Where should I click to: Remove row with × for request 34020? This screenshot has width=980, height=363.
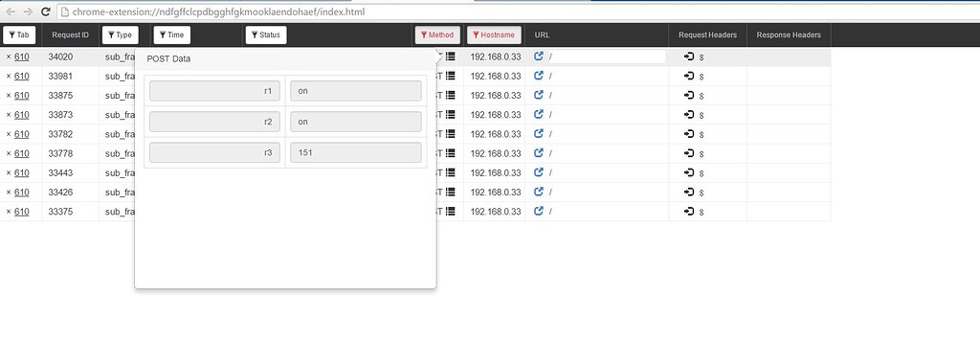click(x=9, y=57)
